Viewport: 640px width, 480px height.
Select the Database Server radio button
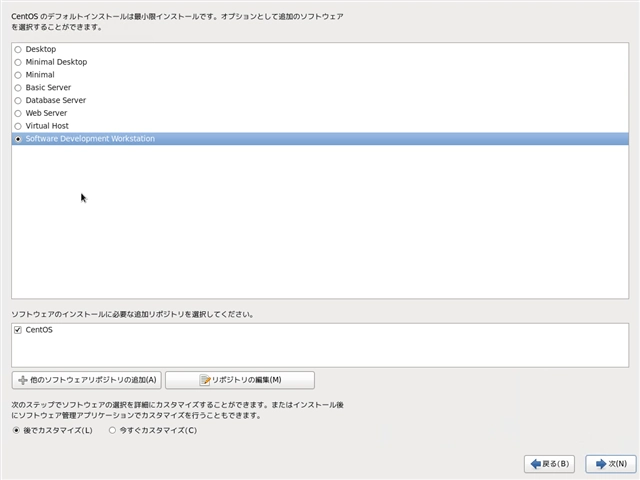tap(18, 100)
